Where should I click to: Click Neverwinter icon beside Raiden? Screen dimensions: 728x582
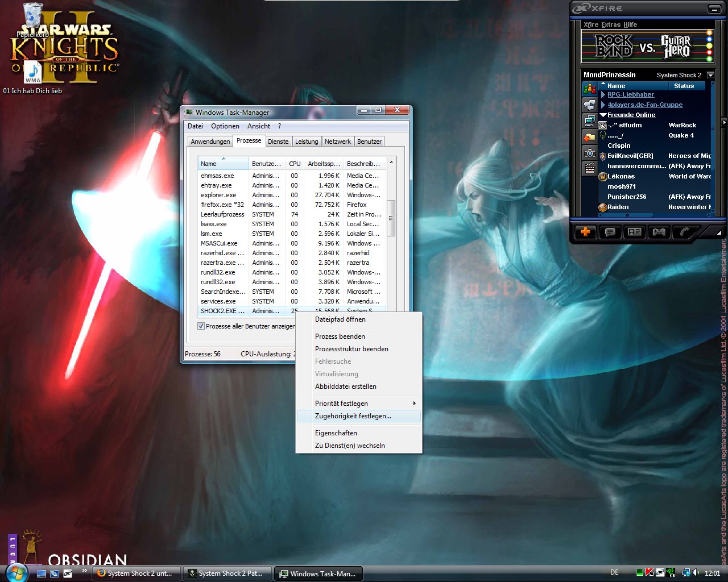(x=603, y=207)
